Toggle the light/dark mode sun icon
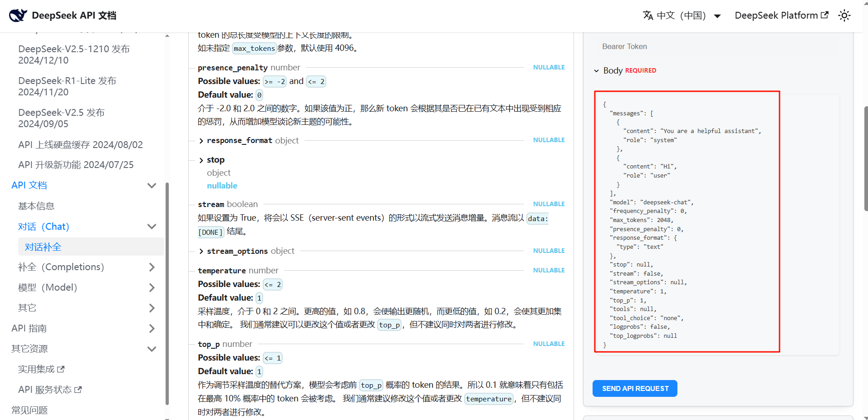 pyautogui.click(x=844, y=15)
